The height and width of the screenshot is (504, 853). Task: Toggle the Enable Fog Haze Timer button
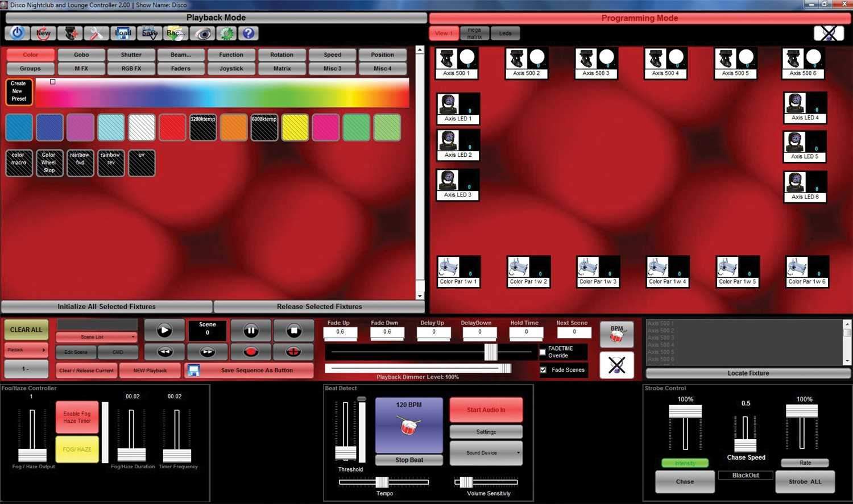click(77, 418)
